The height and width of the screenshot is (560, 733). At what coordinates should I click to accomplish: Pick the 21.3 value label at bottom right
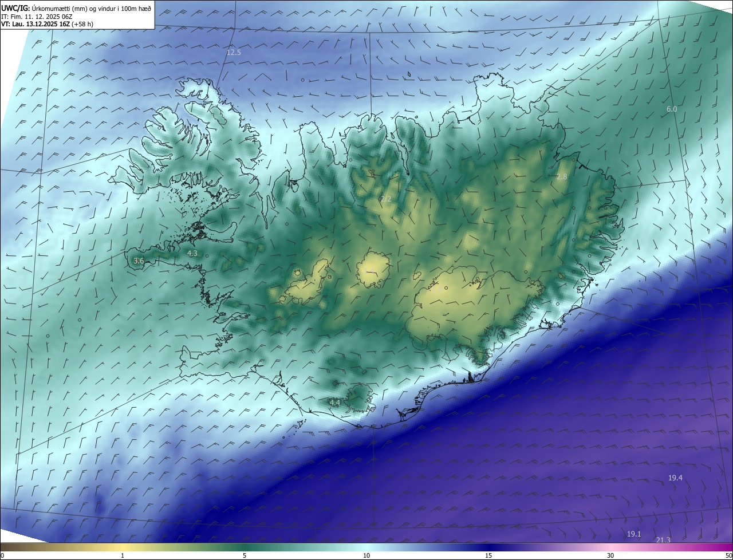pos(663,540)
